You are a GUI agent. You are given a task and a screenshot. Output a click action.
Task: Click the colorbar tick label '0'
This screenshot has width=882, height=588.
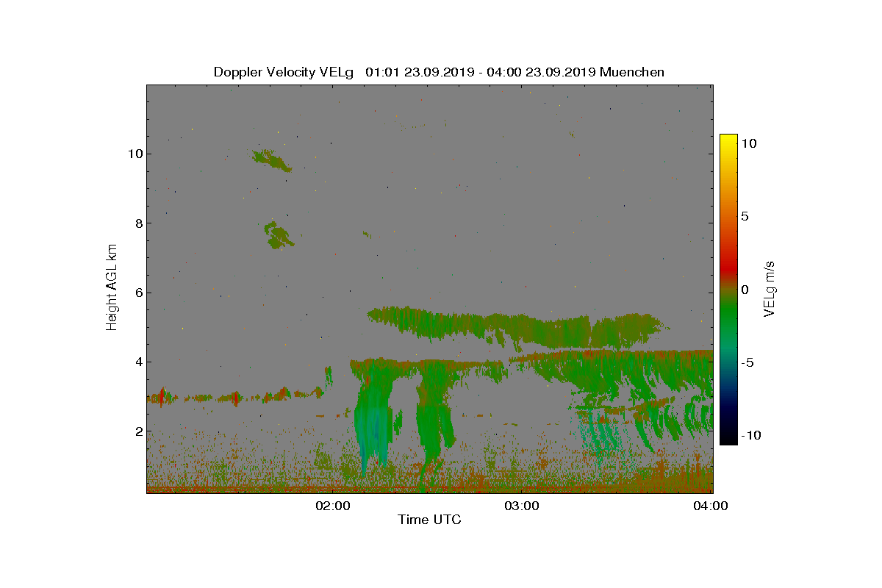[x=745, y=290]
